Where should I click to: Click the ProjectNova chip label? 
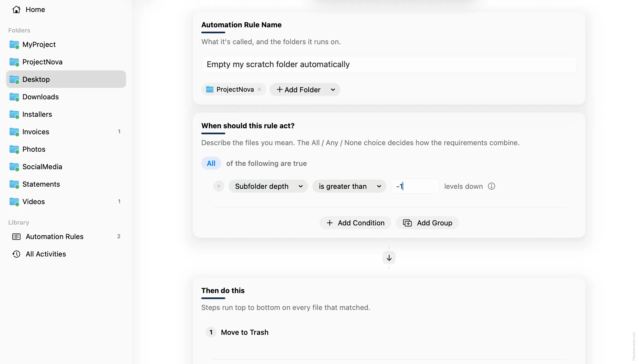point(235,89)
